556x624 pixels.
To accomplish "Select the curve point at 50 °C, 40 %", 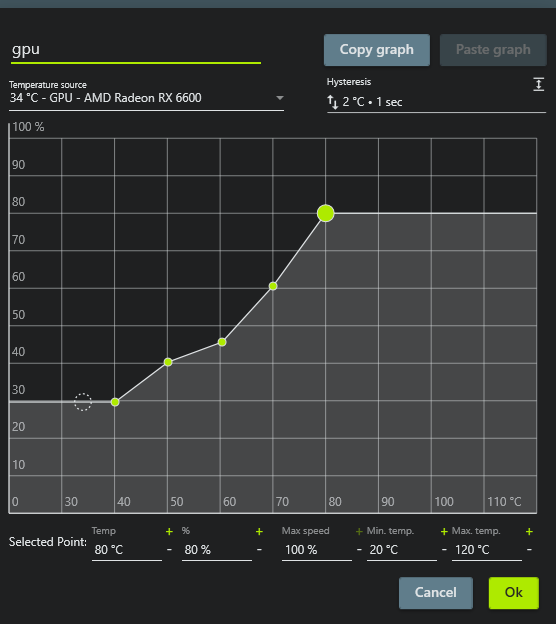I will [x=168, y=362].
